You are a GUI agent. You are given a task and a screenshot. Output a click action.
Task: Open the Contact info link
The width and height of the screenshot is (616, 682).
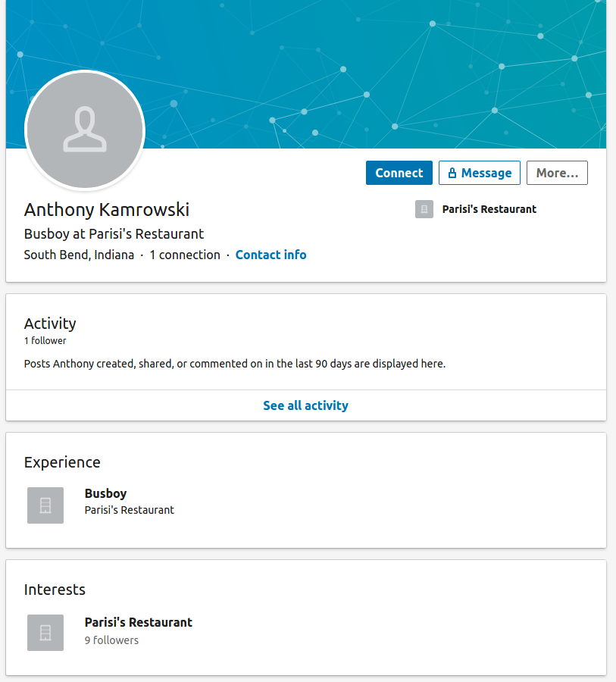tap(271, 255)
